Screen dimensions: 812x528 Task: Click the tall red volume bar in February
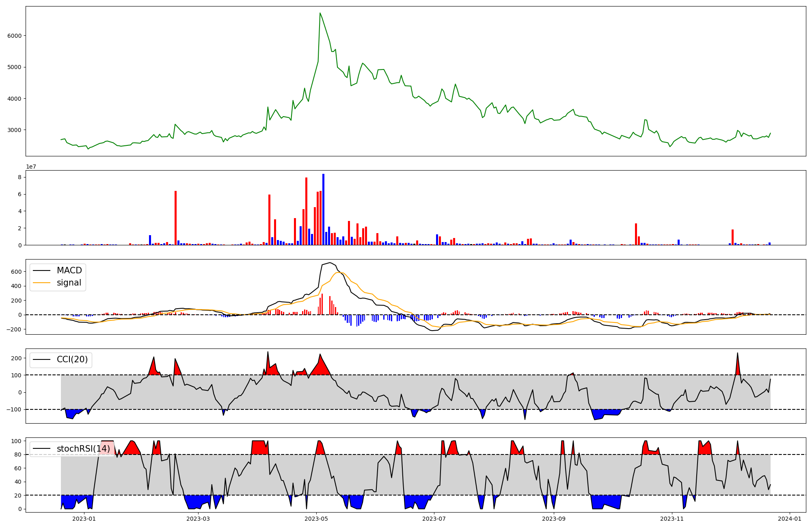175,218
